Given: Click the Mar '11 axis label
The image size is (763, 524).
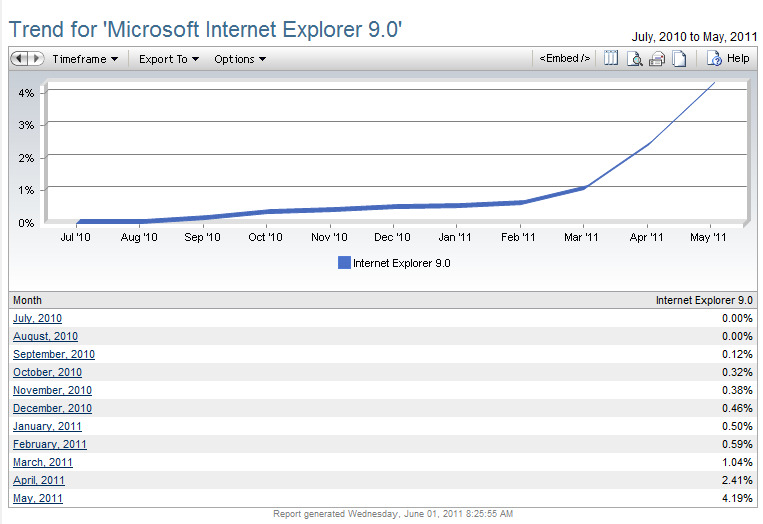Looking at the screenshot, I should [x=581, y=237].
